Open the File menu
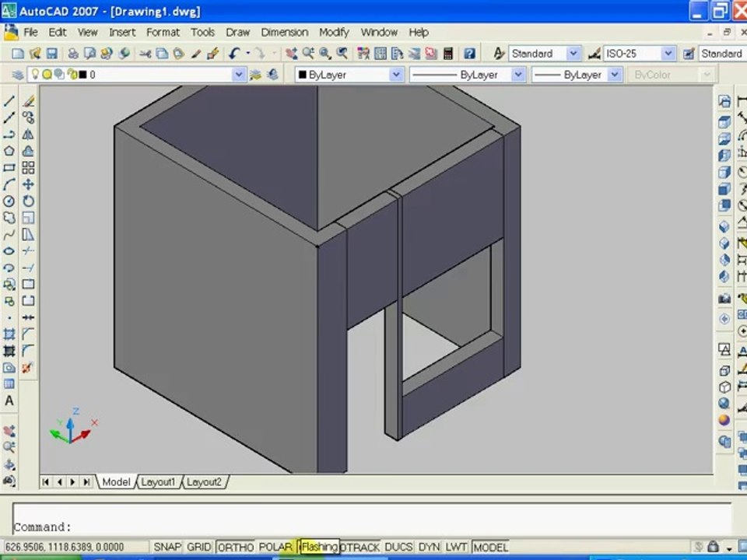The height and width of the screenshot is (560, 747). [x=30, y=33]
